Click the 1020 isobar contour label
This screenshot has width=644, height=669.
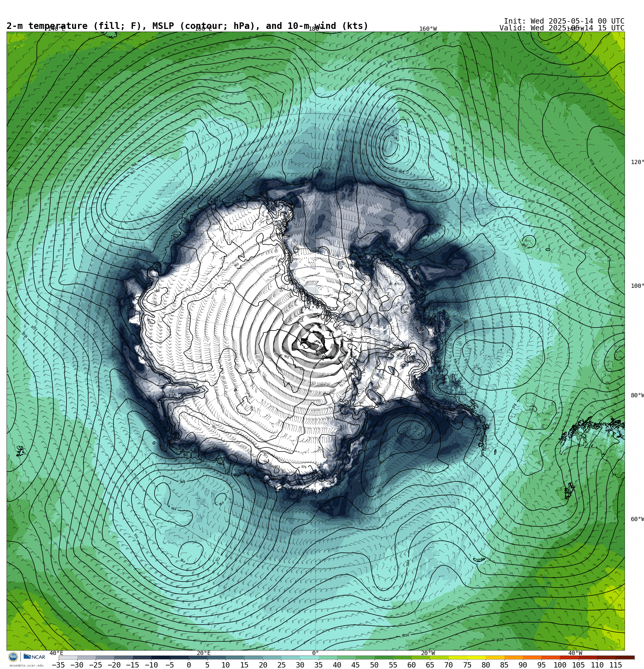click(405, 636)
